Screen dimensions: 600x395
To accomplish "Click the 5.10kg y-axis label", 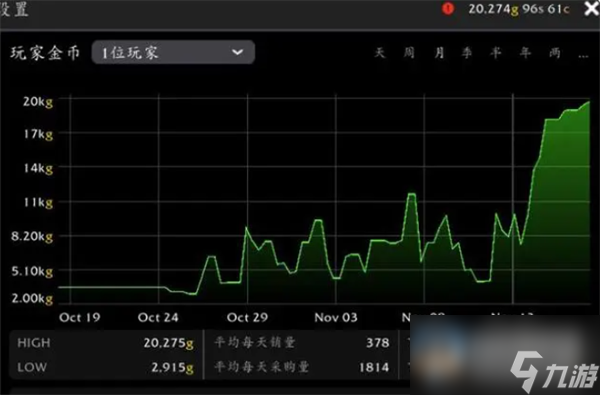I will [x=32, y=271].
